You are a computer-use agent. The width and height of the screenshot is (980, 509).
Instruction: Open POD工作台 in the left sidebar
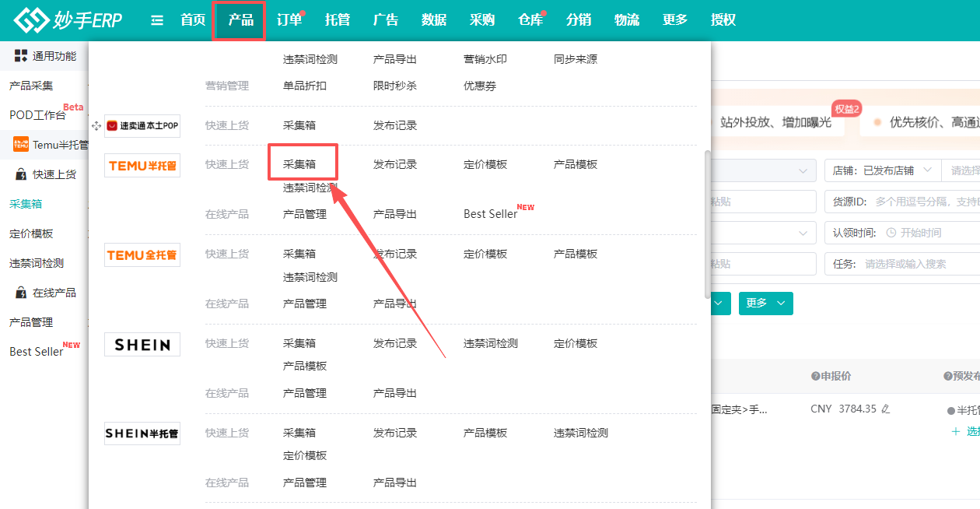[x=37, y=115]
